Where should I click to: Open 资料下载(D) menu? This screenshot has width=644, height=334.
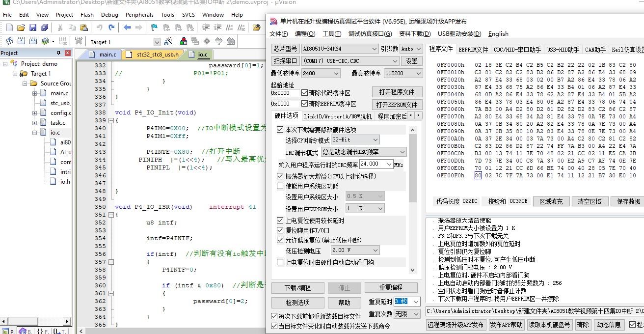pyautogui.click(x=414, y=33)
